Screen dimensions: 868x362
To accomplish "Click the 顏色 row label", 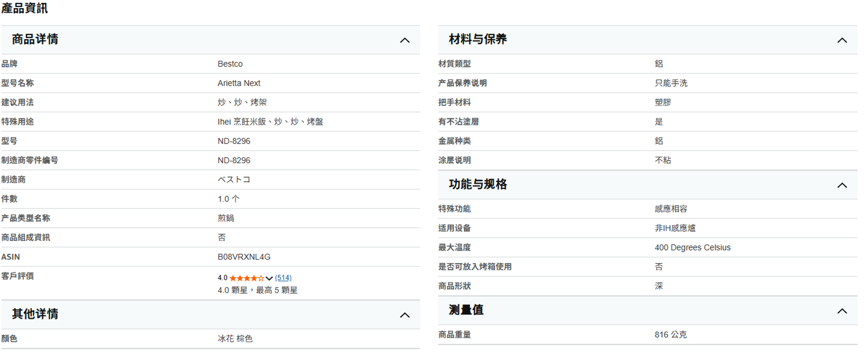I will point(9,338).
